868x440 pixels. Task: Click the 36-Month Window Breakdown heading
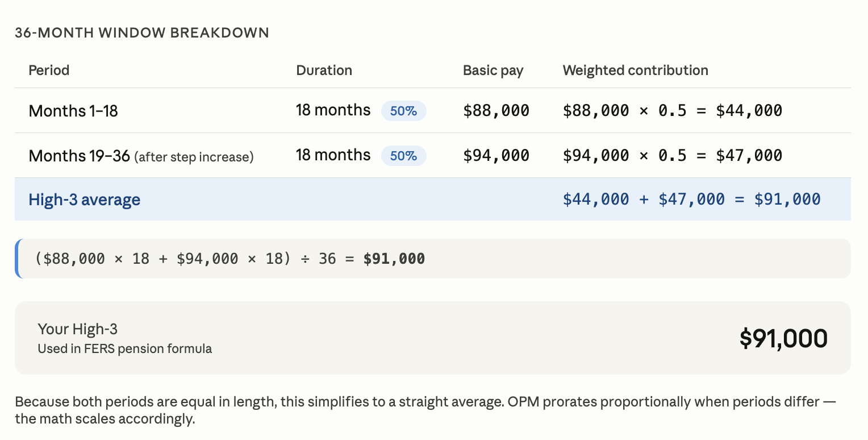[x=142, y=33]
